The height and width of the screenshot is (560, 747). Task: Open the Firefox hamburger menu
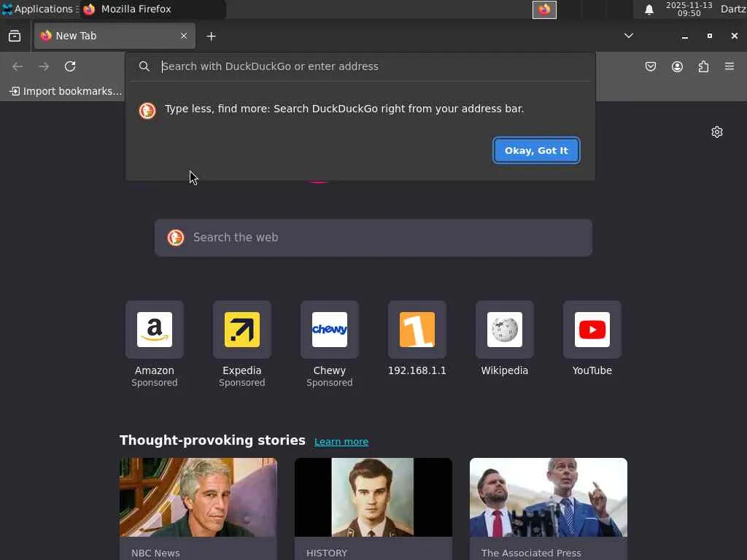729,66
